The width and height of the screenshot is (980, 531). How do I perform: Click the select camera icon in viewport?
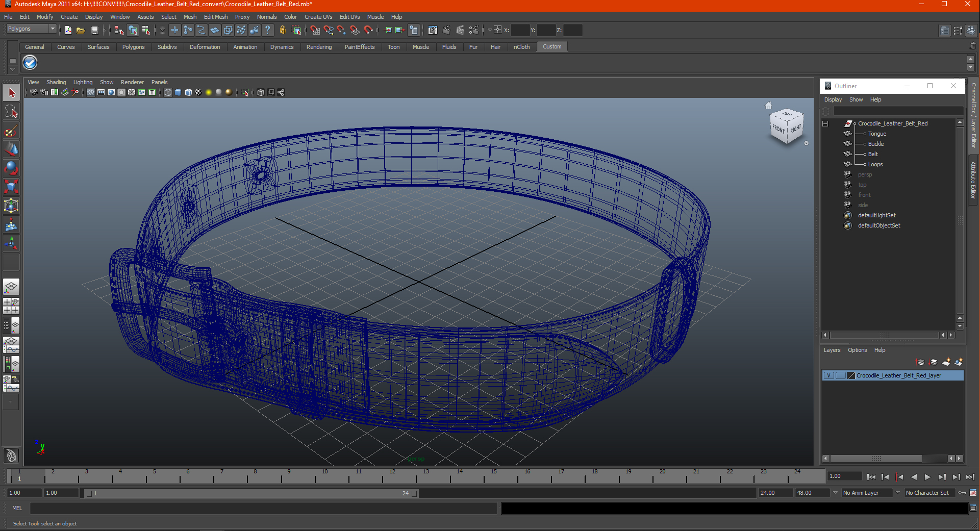(x=34, y=92)
